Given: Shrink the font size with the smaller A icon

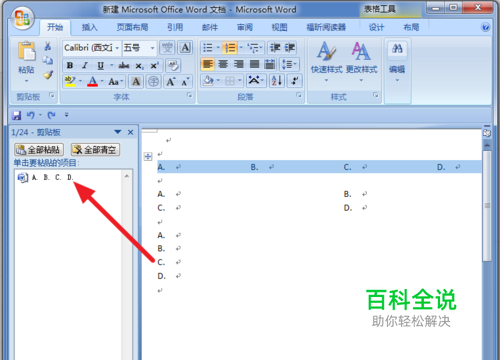Looking at the screenshot, I should 185,81.
